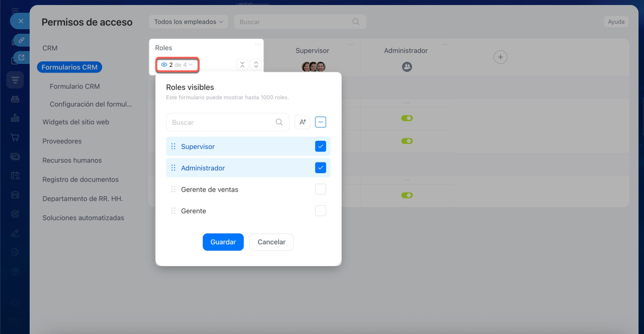Uncheck the Supervisor role checkbox

[x=320, y=146]
